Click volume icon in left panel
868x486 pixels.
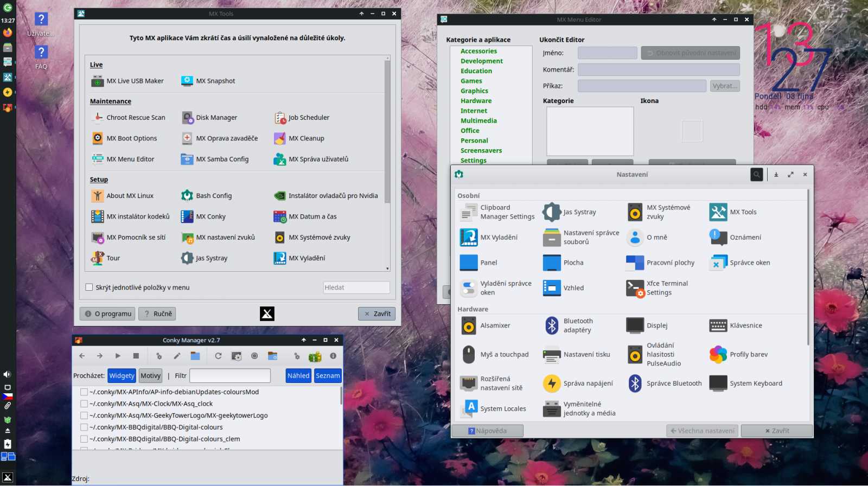click(x=7, y=374)
